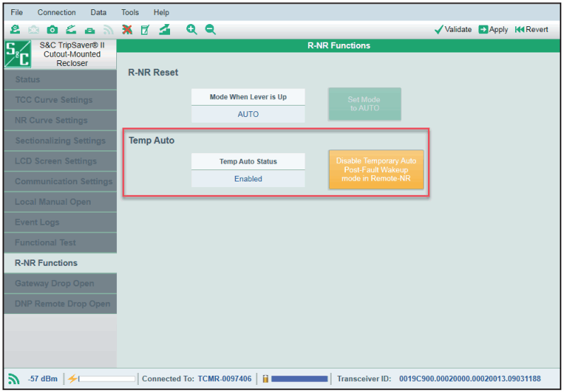Image resolution: width=564 pixels, height=392 pixels.
Task: Open Communication Settings in sidebar
Action: point(60,181)
